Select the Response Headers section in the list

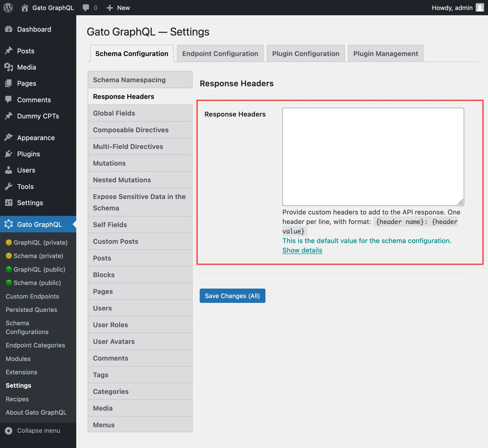click(x=140, y=97)
